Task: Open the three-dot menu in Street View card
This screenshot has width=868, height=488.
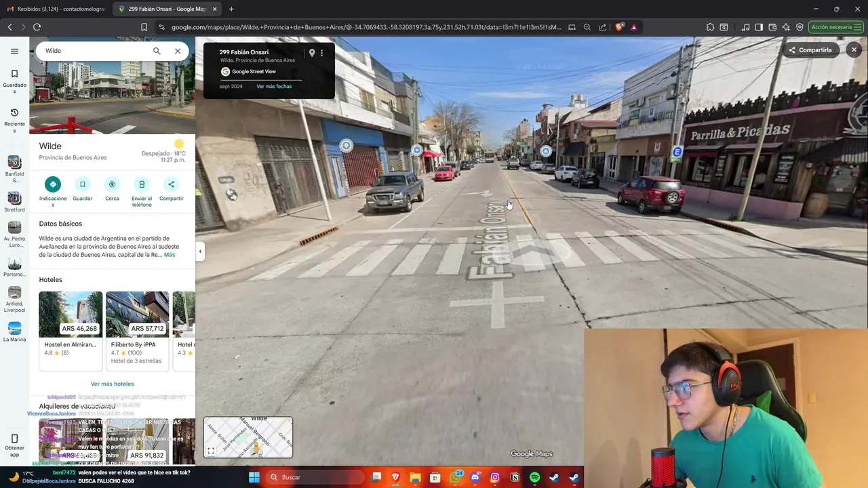Action: pos(321,53)
